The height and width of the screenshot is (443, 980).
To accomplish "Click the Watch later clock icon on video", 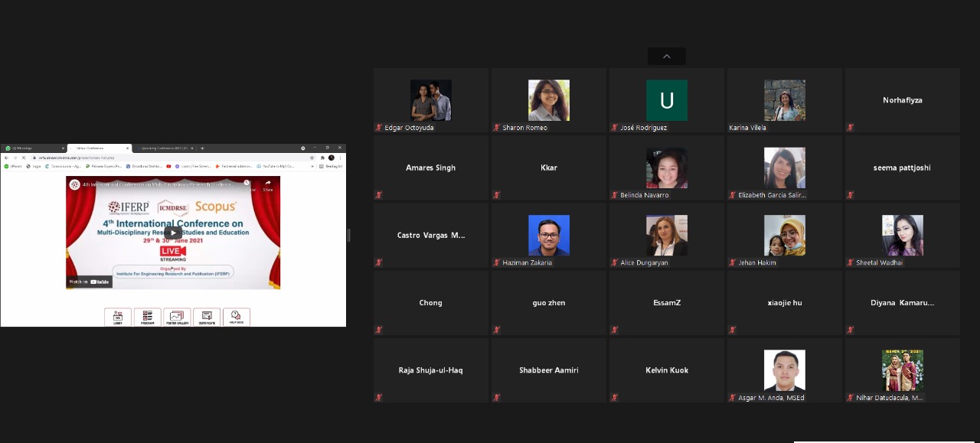I will coord(247,183).
